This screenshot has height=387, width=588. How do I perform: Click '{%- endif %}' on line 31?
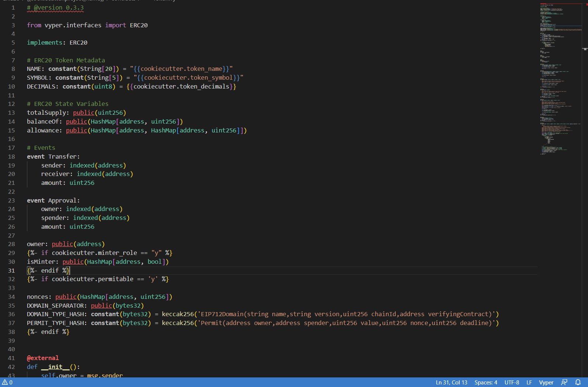(48, 270)
